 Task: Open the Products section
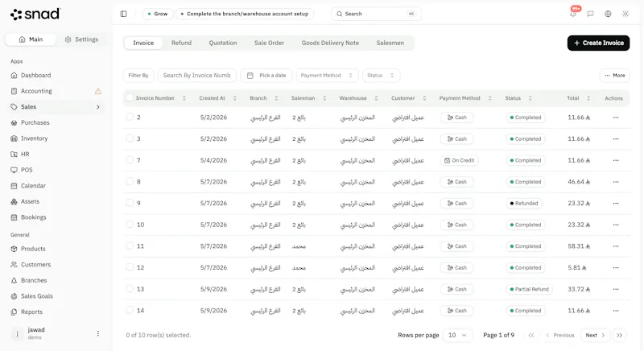[x=33, y=249]
